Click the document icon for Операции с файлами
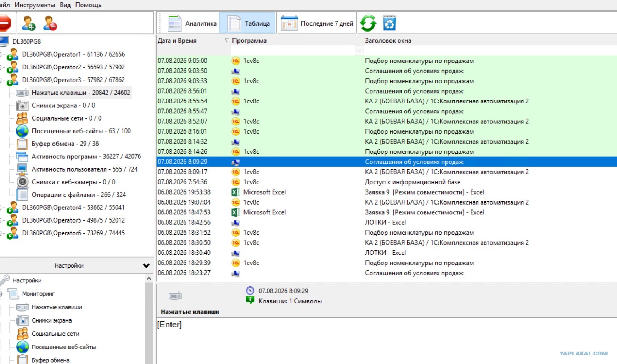Viewport: 617px width, 364px height. pyautogui.click(x=22, y=195)
